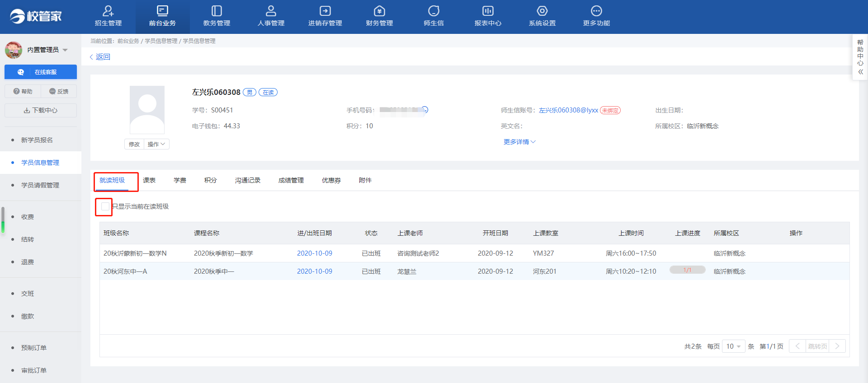This screenshot has height=383, width=868.
Task: Click date link for 20秋河东中一A row
Action: pyautogui.click(x=315, y=271)
